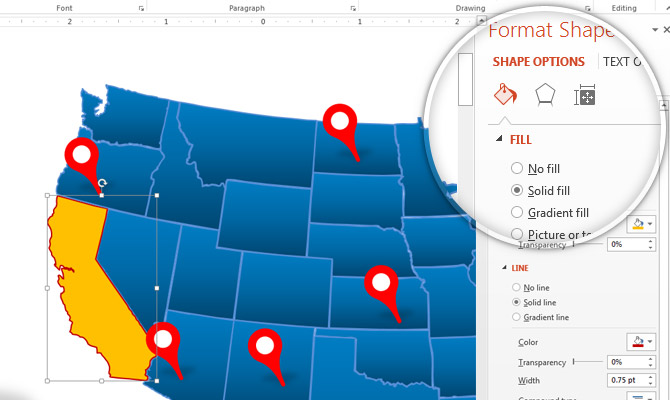
Task: Collapse the ruler with the small up arrow
Action: click(482, 20)
